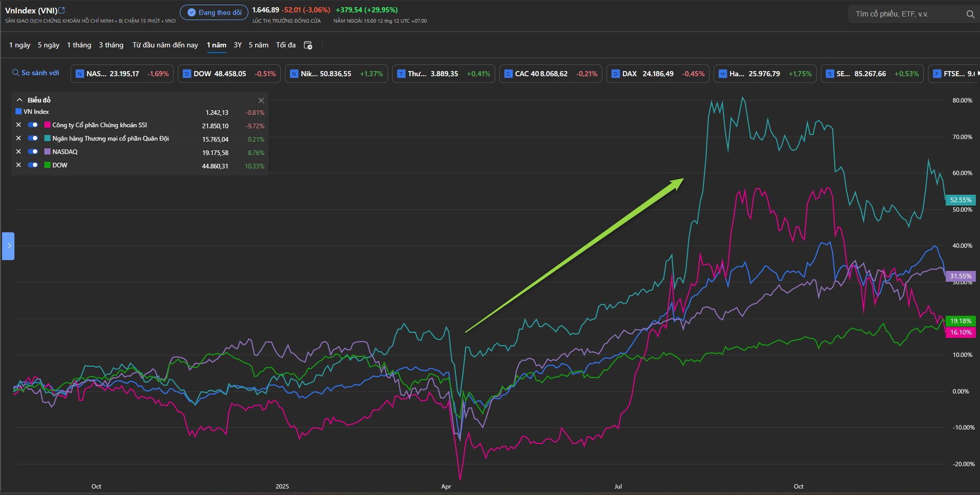The width and height of the screenshot is (980, 495).
Task: Remove the DOW series using its X
Action: tap(19, 165)
